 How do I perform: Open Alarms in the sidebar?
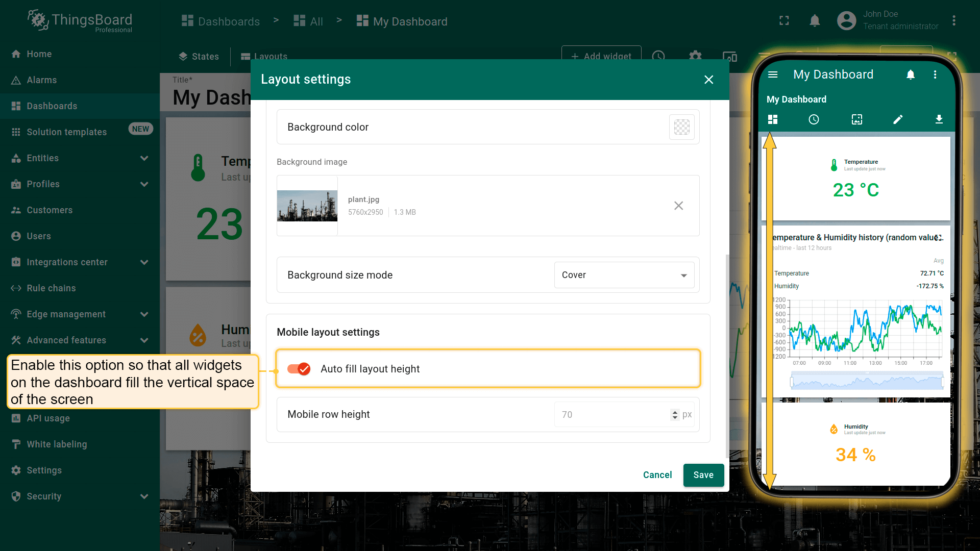pyautogui.click(x=42, y=80)
